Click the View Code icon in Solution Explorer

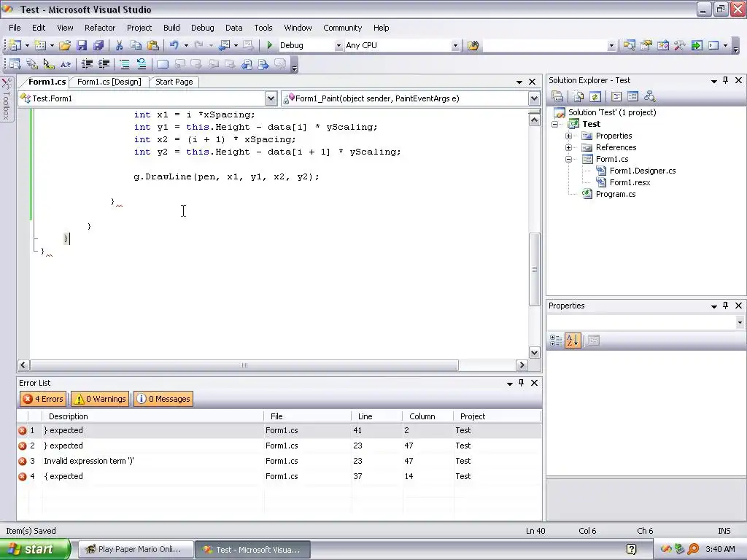tap(616, 97)
